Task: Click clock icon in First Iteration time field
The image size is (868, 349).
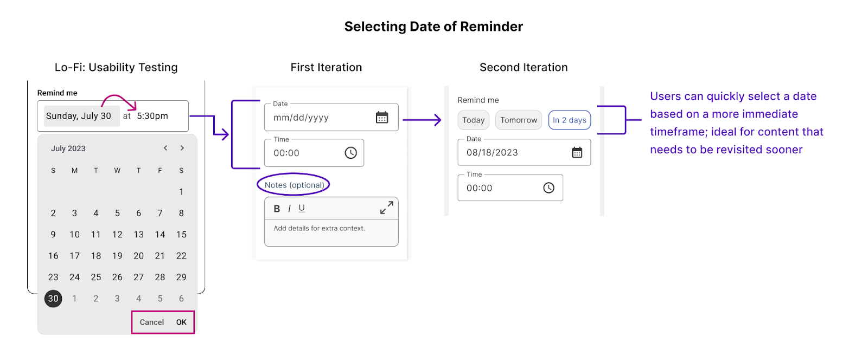Action: coord(351,153)
